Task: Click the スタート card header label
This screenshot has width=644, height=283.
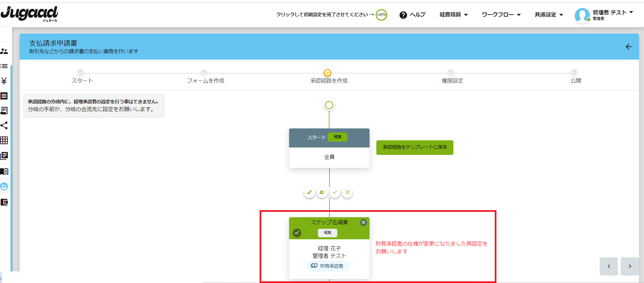Action: [x=317, y=138]
